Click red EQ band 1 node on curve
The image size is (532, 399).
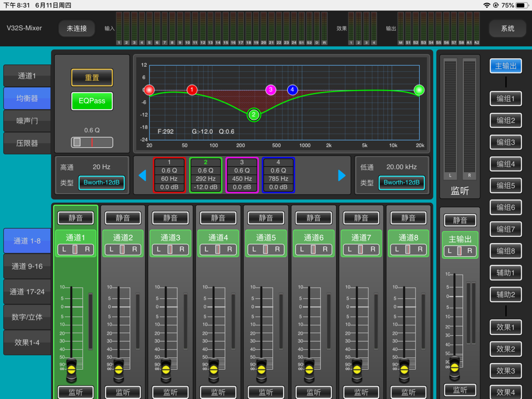[192, 90]
